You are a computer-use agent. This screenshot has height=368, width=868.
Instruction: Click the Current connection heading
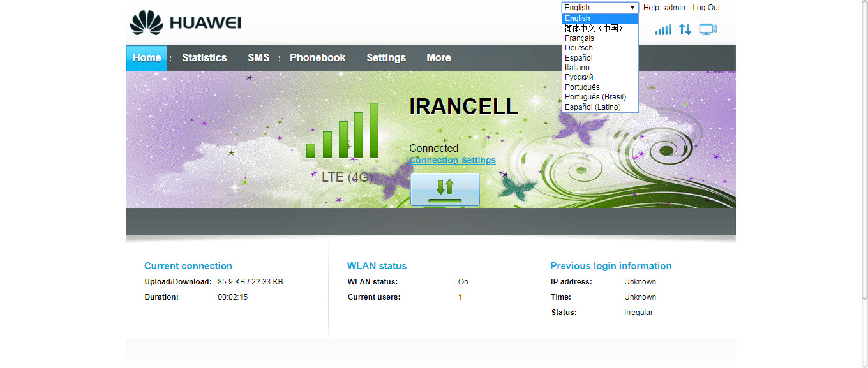(x=188, y=266)
